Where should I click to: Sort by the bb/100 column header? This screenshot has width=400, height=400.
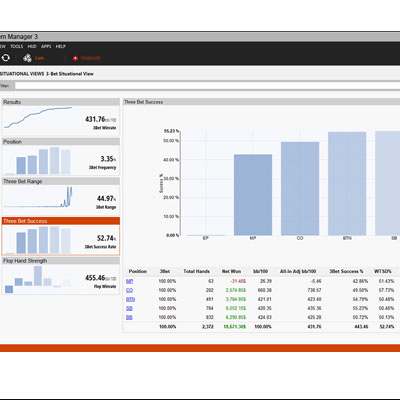[261, 271]
